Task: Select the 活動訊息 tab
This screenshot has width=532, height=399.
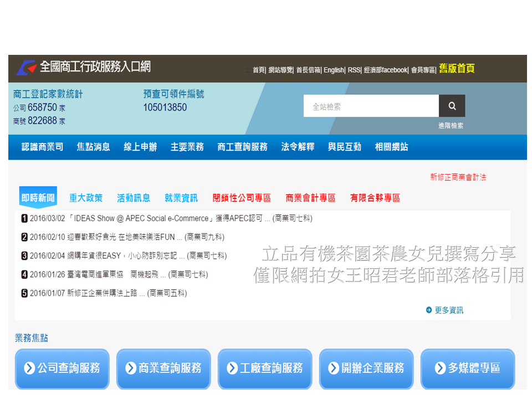Action: point(134,198)
